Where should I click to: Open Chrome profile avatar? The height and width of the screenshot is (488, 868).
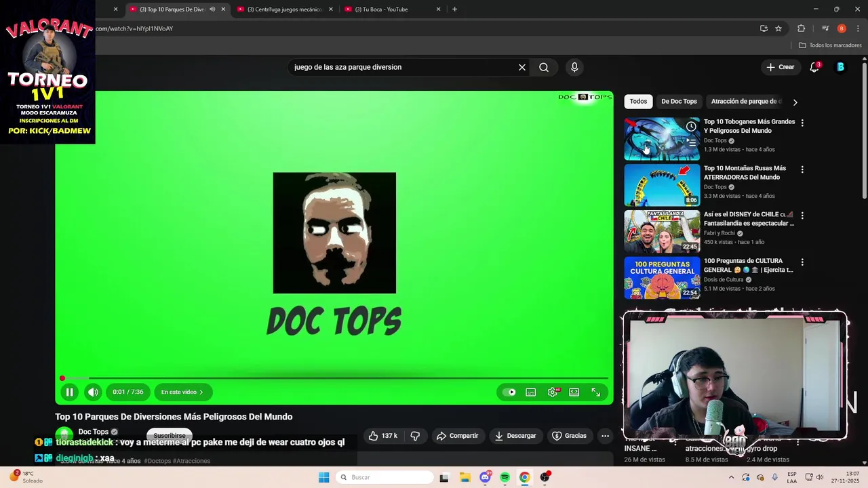[842, 28]
